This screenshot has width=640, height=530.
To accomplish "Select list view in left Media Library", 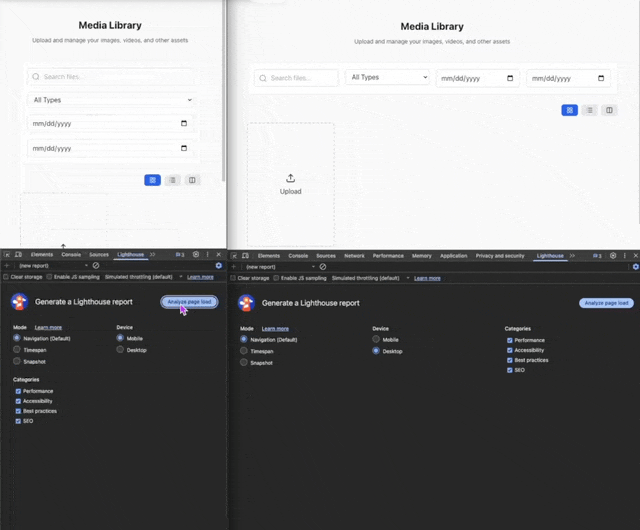I will coord(173,180).
